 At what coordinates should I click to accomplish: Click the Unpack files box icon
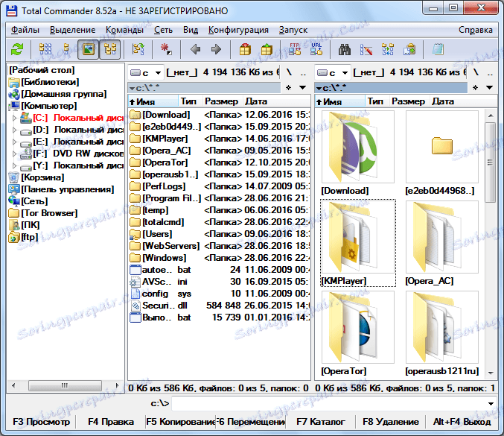(267, 49)
